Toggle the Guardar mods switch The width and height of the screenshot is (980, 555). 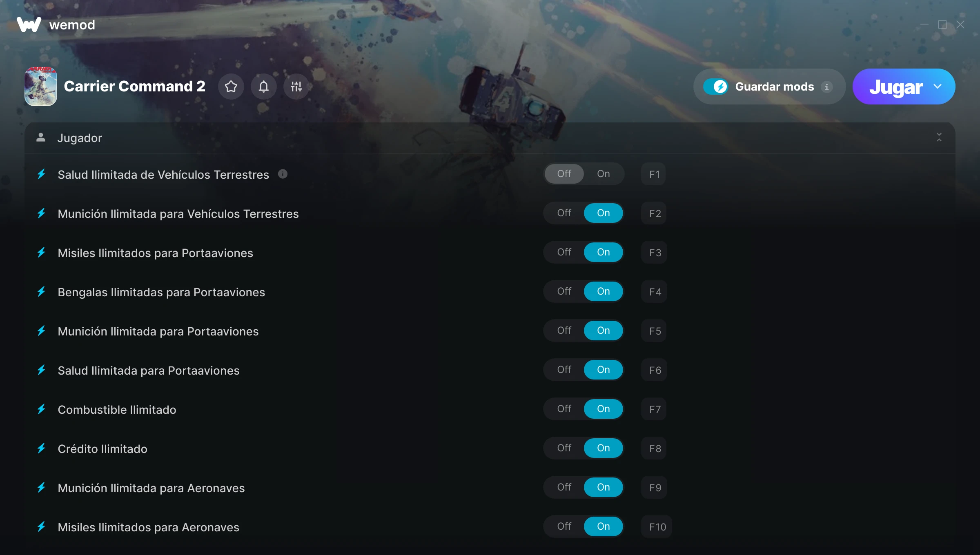tap(715, 87)
